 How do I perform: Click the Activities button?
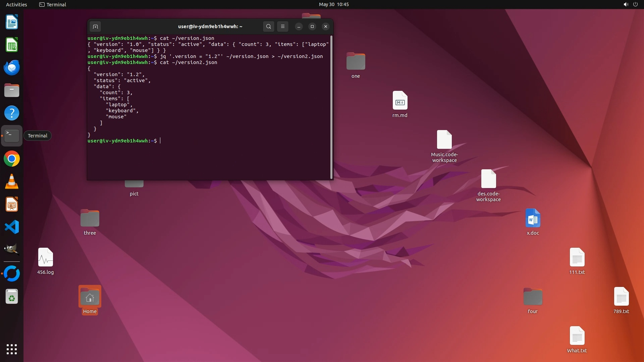pos(16,4)
